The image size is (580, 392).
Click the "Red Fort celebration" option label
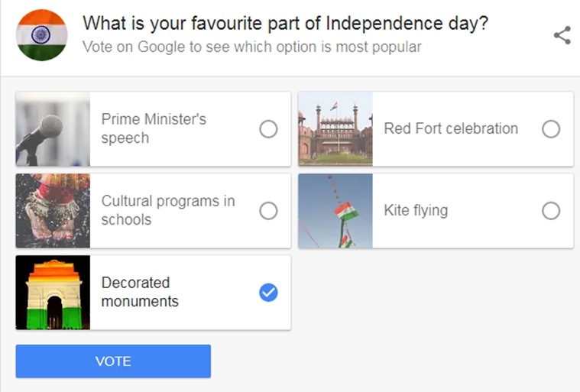coord(451,128)
